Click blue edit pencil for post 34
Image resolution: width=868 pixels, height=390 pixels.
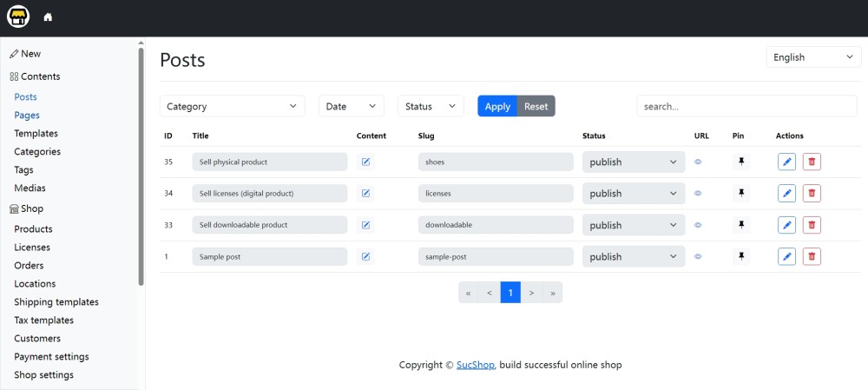(x=786, y=193)
